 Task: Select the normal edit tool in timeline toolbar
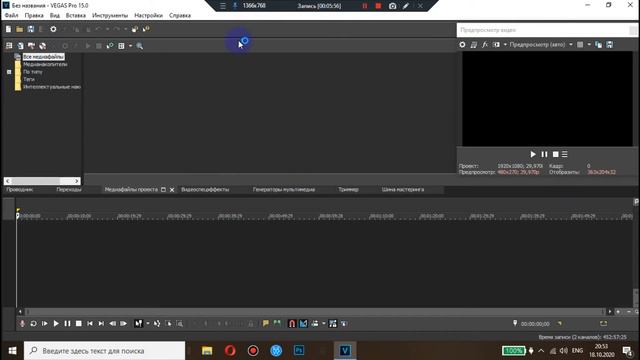tap(139, 324)
